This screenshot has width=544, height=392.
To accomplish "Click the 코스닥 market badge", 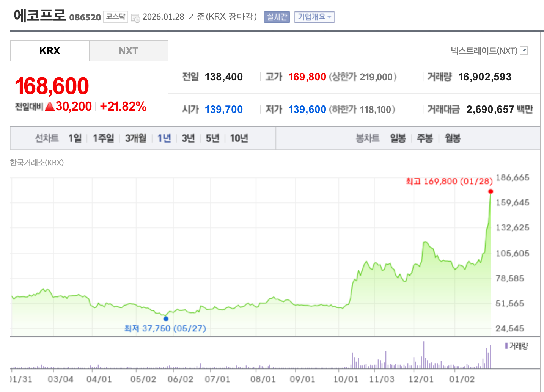I will tap(116, 17).
